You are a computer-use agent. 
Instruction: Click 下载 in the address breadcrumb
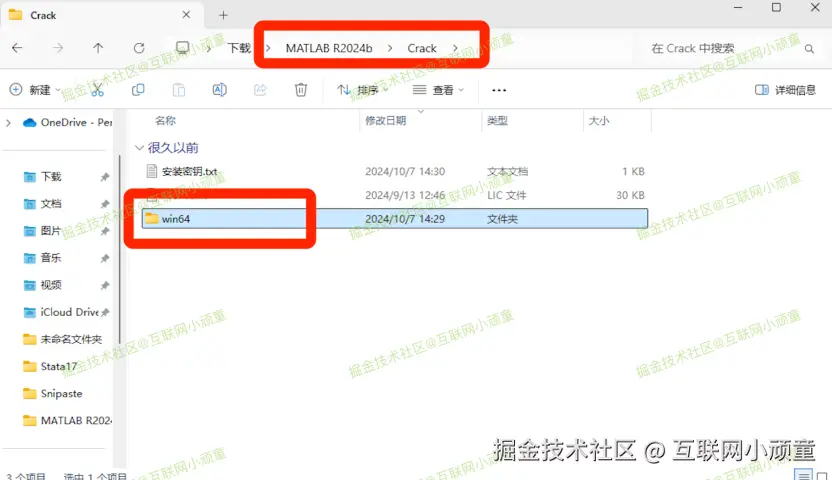(239, 48)
